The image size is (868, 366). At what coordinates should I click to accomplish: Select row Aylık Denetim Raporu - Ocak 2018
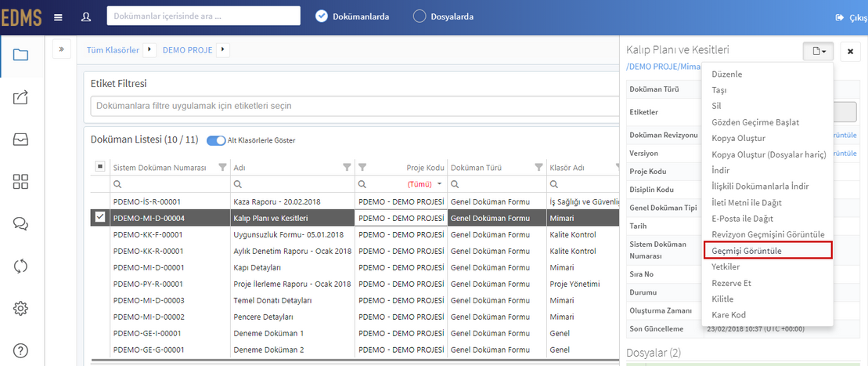355,252
